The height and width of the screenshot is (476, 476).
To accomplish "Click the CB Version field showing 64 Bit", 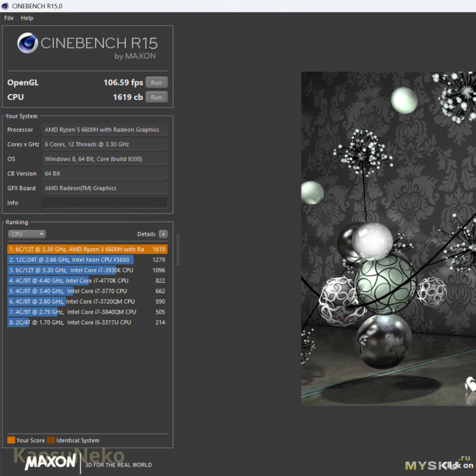I will [x=105, y=173].
